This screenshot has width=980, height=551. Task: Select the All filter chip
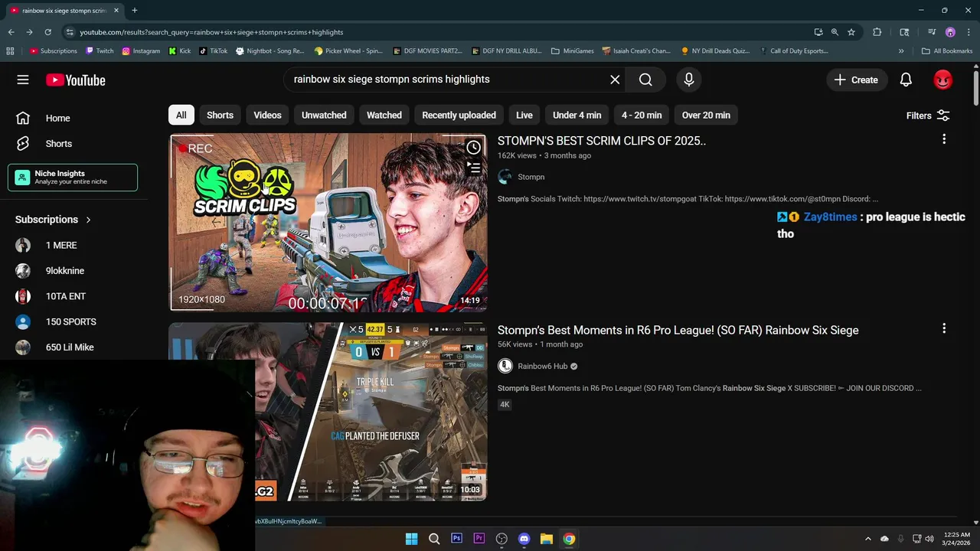tap(181, 115)
